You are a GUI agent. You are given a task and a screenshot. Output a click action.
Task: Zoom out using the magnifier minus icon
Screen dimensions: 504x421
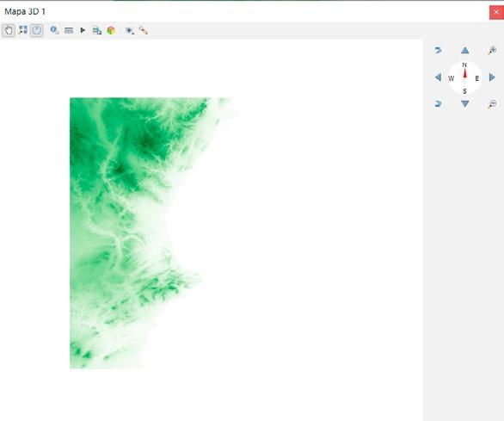tap(492, 103)
